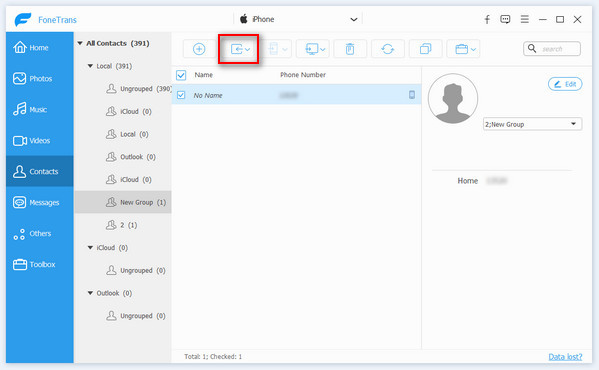Select the No Name contact row
Screen dimensions: 599x370
click(297, 95)
